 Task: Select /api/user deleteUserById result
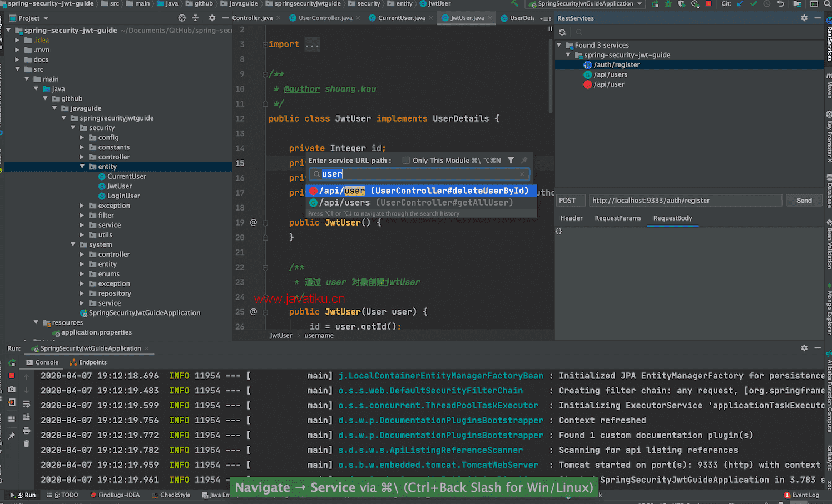421,191
